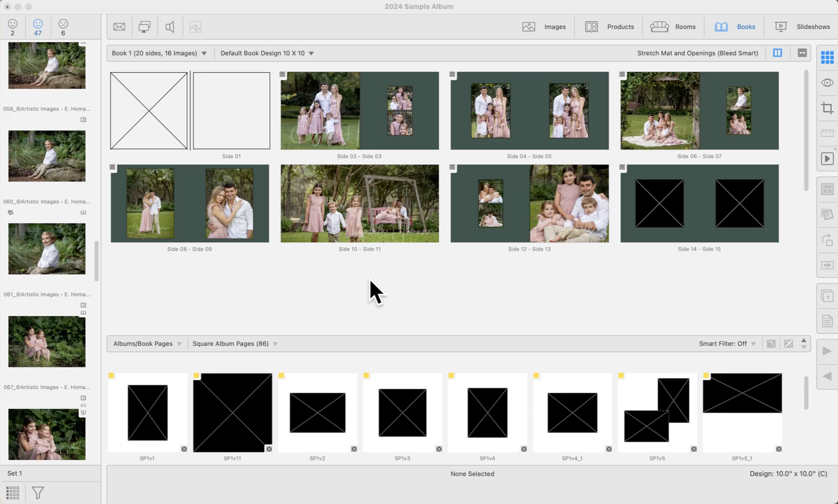Click the template stepper up arrow
838x504 pixels.
click(x=804, y=341)
